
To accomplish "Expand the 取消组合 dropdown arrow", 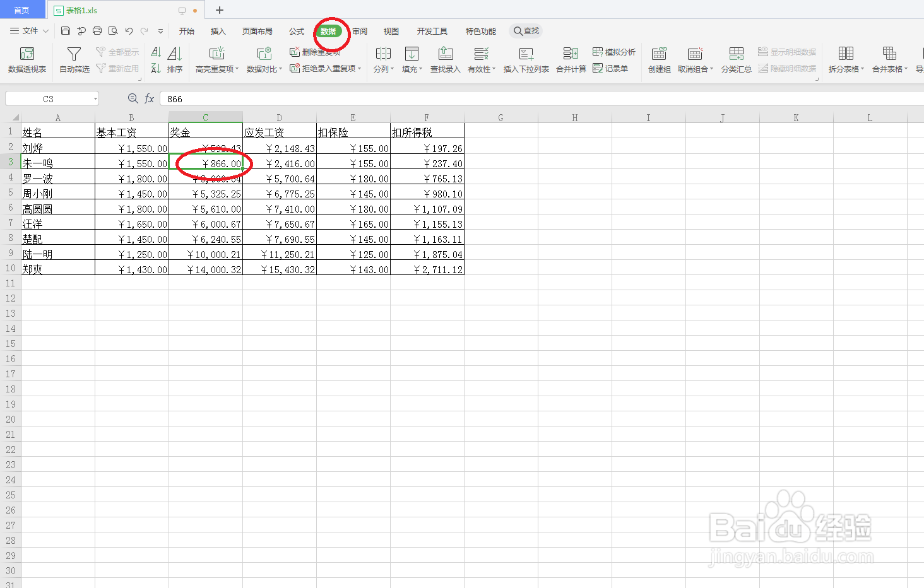I will click(x=711, y=69).
